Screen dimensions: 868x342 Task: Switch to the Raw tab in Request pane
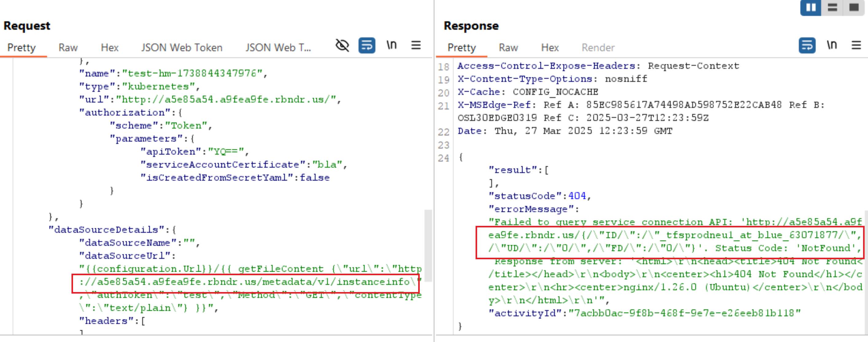[68, 47]
